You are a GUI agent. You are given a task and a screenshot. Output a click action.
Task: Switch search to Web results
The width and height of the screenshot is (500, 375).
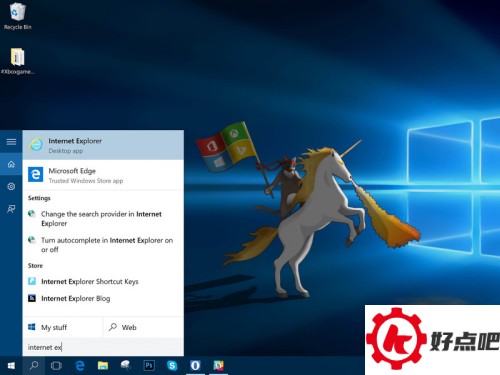tap(144, 327)
